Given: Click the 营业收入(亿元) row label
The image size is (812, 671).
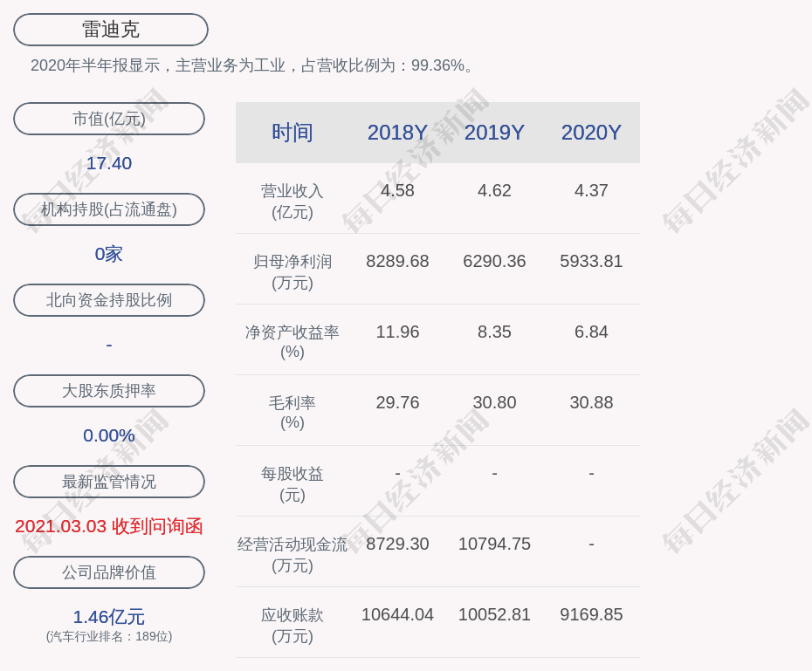Looking at the screenshot, I should pos(292,202).
